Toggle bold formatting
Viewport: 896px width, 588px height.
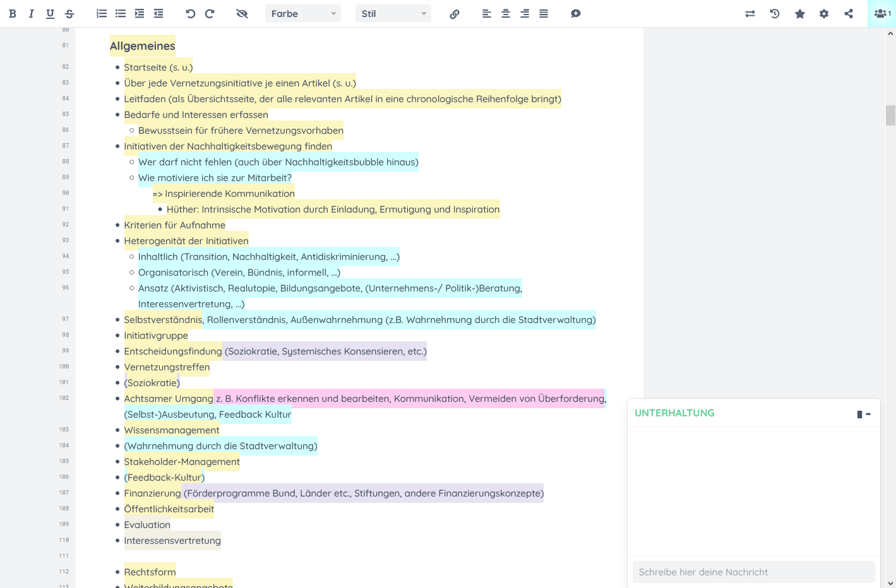click(13, 13)
